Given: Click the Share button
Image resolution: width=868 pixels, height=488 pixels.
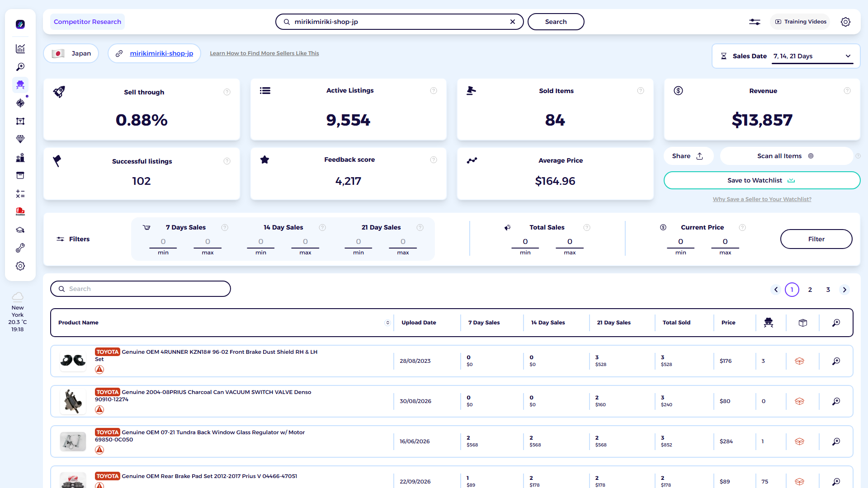Looking at the screenshot, I should (688, 156).
